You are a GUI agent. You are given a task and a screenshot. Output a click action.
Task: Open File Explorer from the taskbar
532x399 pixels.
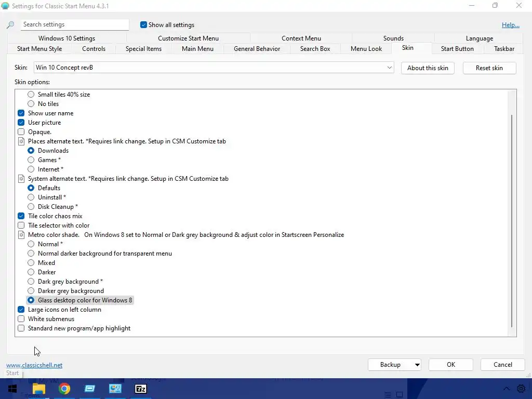tap(38, 389)
